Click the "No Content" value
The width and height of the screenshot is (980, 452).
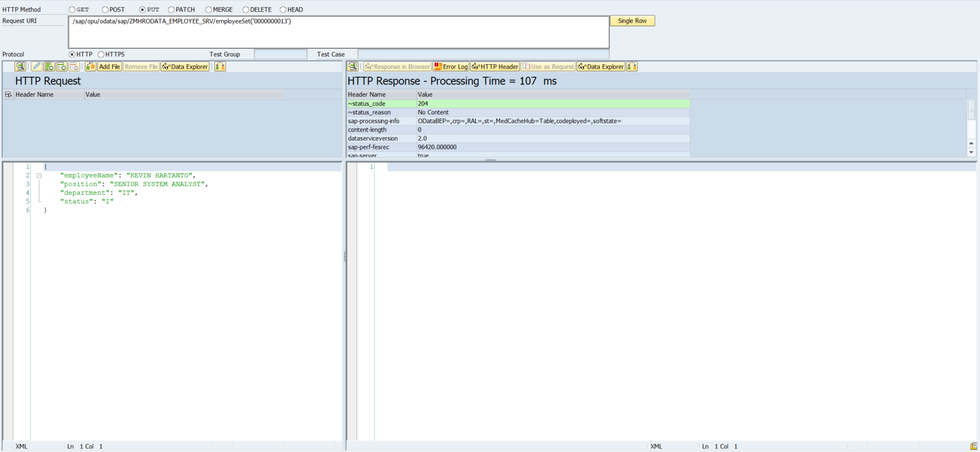click(x=433, y=112)
